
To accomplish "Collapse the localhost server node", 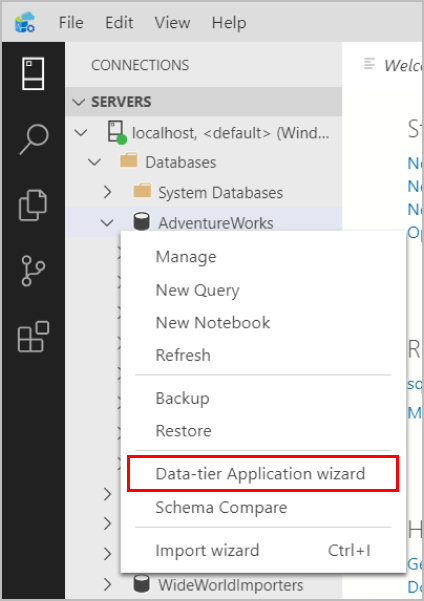I will 81,133.
